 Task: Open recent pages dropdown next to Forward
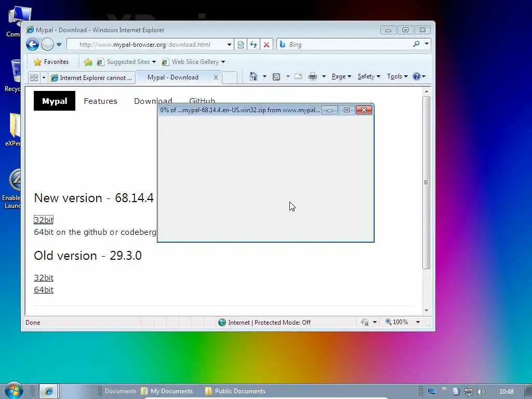59,45
